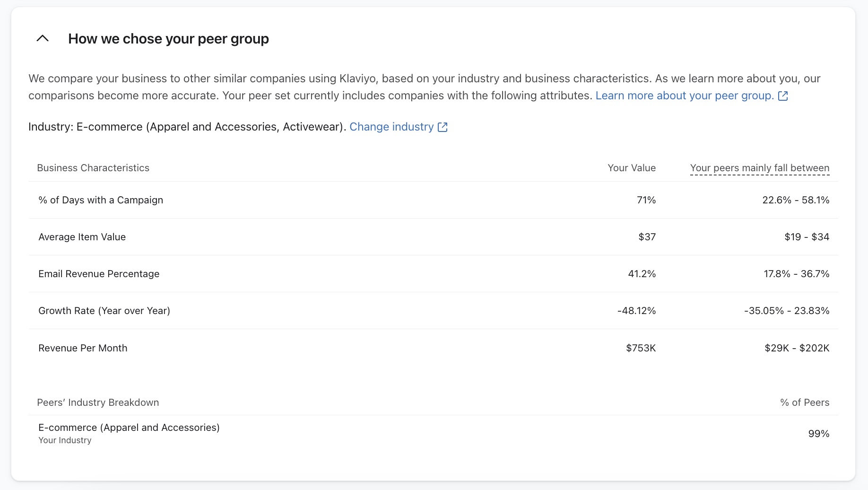The width and height of the screenshot is (868, 490).
Task: Click external-link icon beside Change industry
Action: click(x=443, y=127)
